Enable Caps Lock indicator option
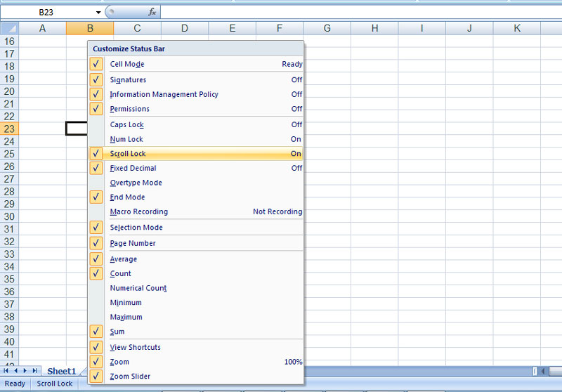562x392 pixels. (x=196, y=124)
